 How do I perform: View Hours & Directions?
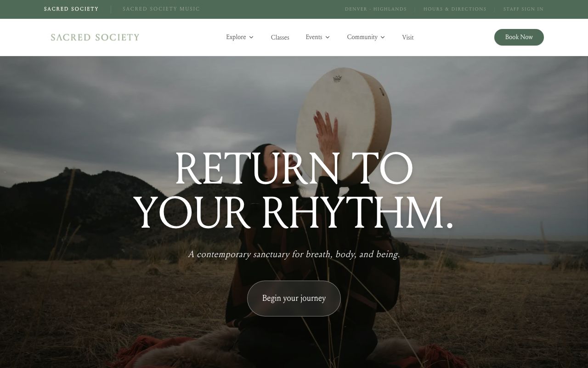(x=455, y=9)
